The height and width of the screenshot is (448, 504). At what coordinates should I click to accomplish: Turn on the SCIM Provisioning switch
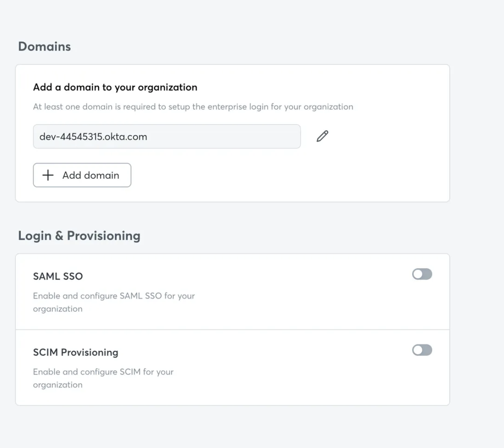tap(422, 350)
